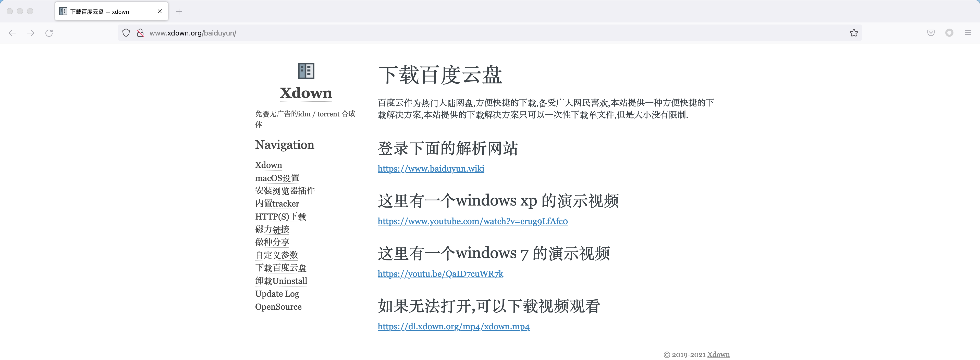Open the 自定义参数 navigation link
Viewport: 980px width, 360px height.
click(277, 255)
